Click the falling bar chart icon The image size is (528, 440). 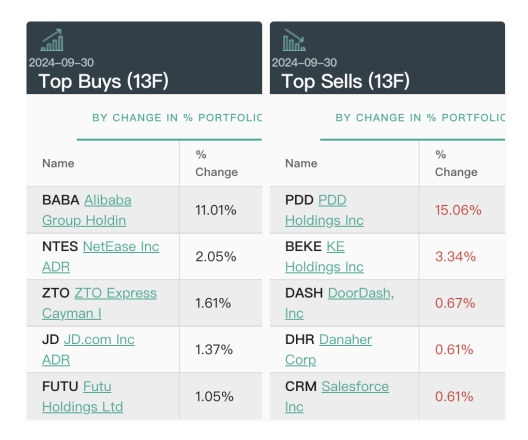coord(294,40)
